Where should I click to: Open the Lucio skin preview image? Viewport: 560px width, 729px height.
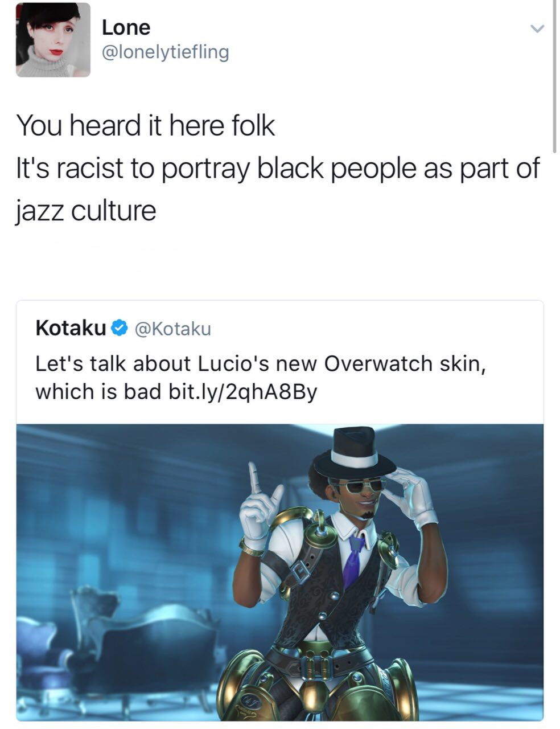coord(279,572)
